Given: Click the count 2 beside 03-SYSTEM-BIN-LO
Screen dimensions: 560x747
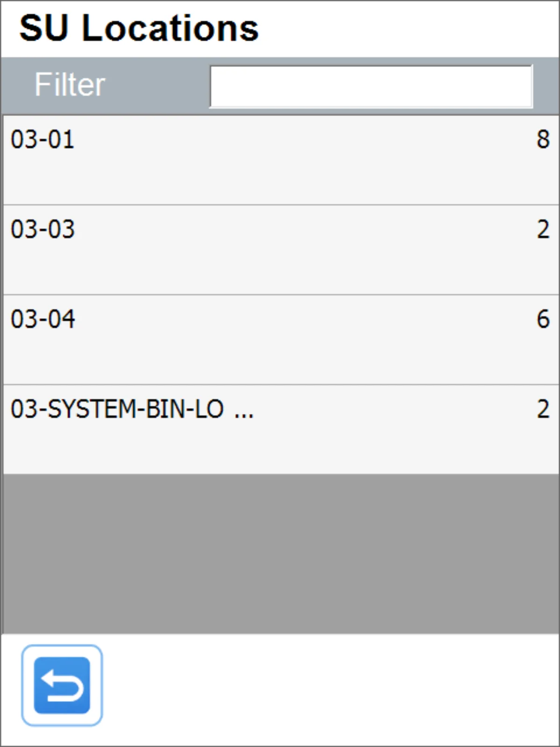Looking at the screenshot, I should pyautogui.click(x=543, y=409).
